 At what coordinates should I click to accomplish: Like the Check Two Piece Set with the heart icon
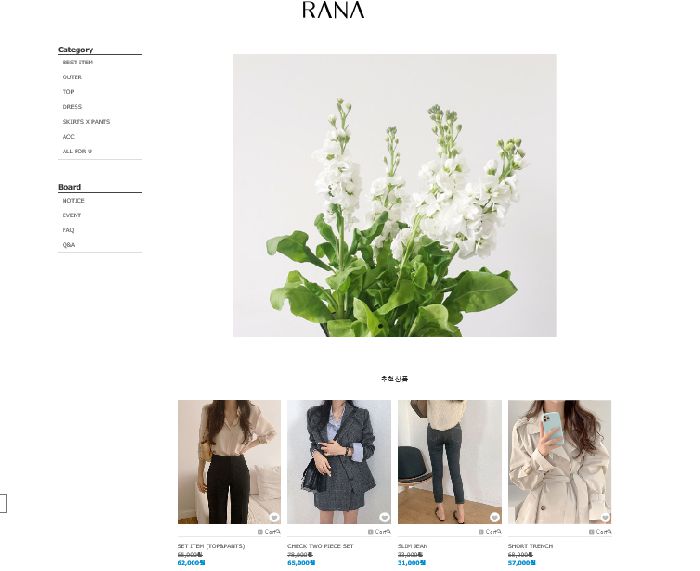(x=384, y=517)
